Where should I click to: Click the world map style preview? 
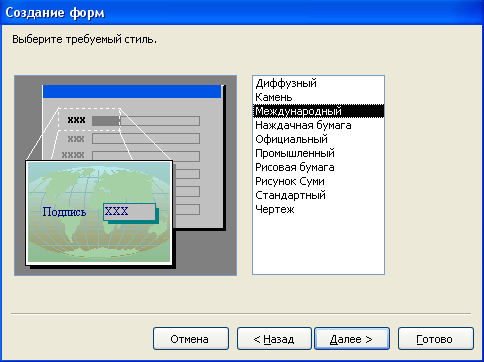tap(99, 213)
